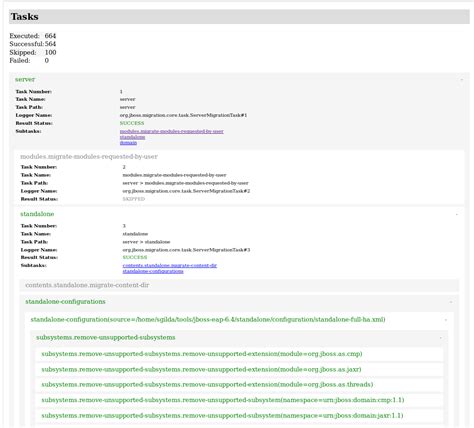Open the modules.migrate-modules-requested-by-user subtask link
The height and width of the screenshot is (428, 474).
(172, 131)
